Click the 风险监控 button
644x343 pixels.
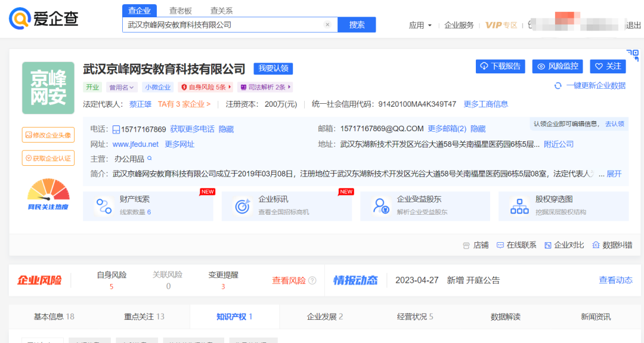coord(558,66)
